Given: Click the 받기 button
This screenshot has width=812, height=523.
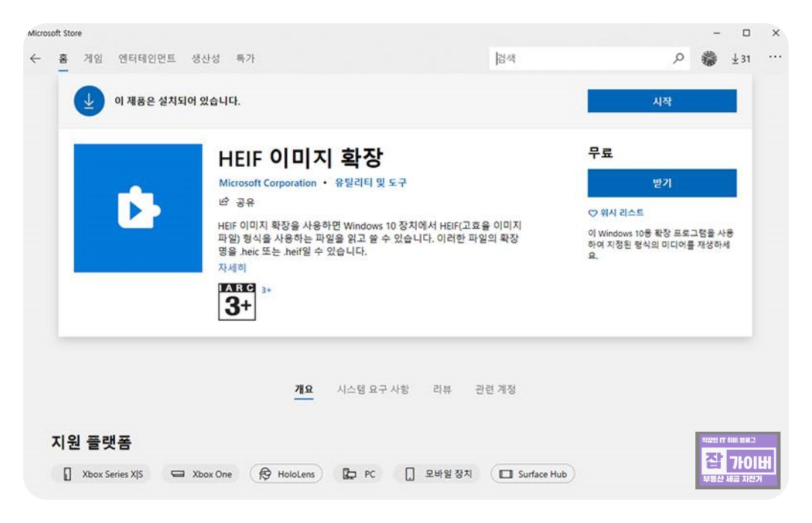Looking at the screenshot, I should pyautogui.click(x=662, y=183).
